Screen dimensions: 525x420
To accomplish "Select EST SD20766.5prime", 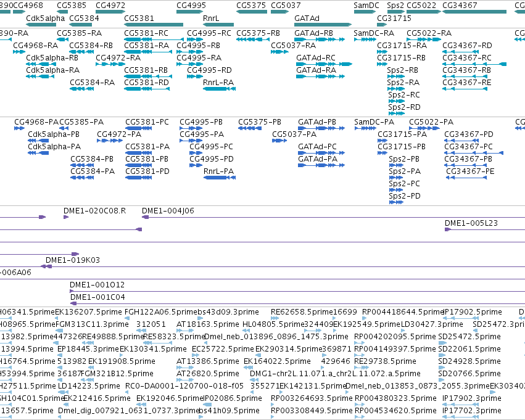I will [469, 374].
